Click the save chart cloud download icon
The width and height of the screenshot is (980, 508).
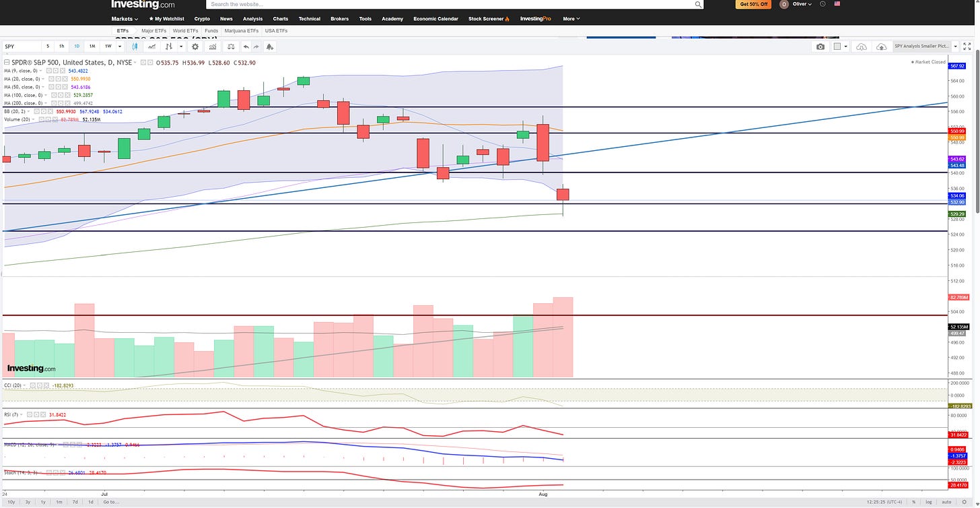tap(862, 46)
